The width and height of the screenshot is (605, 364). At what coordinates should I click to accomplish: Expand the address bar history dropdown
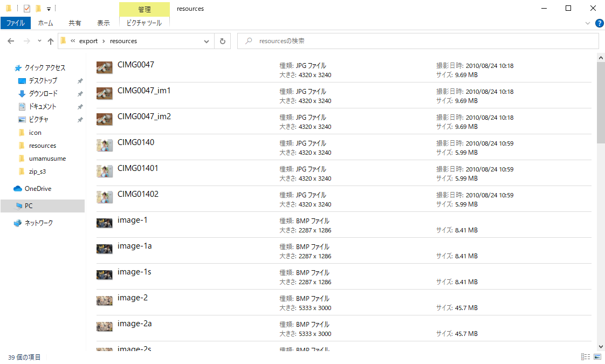207,42
